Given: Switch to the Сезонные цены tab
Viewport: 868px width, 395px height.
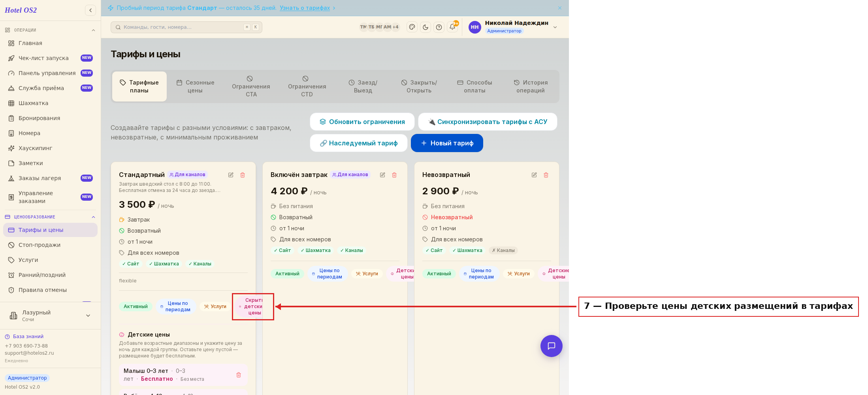Looking at the screenshot, I should pyautogui.click(x=195, y=87).
